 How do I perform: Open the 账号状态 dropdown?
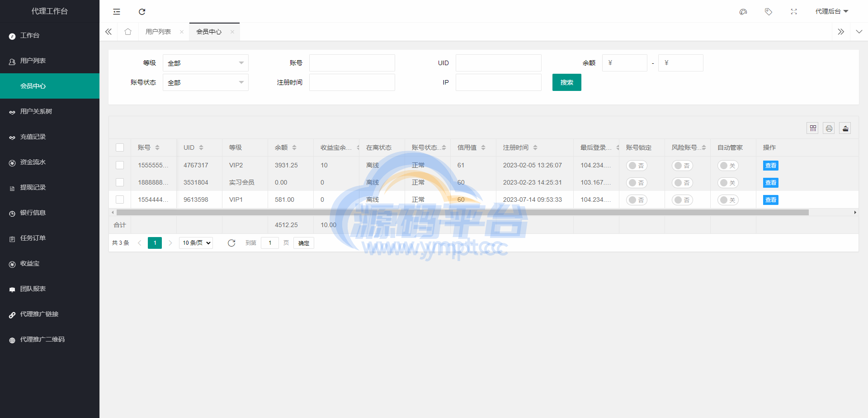click(206, 82)
